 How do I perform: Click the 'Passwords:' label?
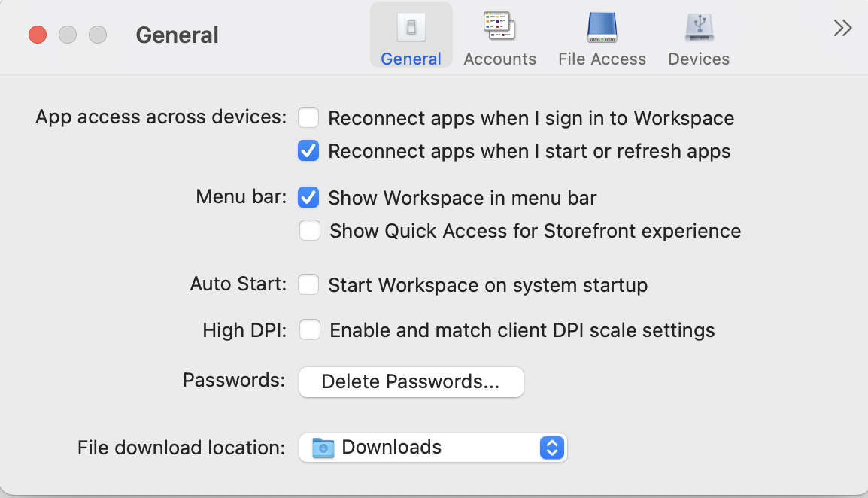[234, 380]
